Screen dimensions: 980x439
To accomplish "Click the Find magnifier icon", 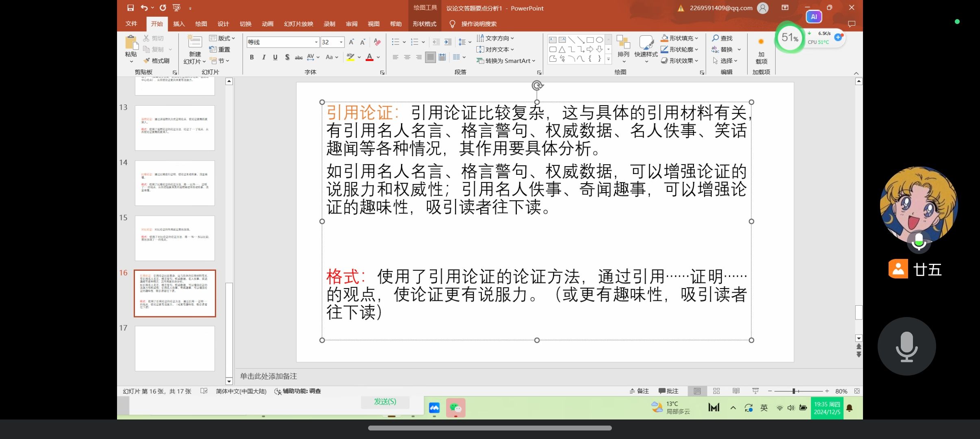I will coord(715,38).
